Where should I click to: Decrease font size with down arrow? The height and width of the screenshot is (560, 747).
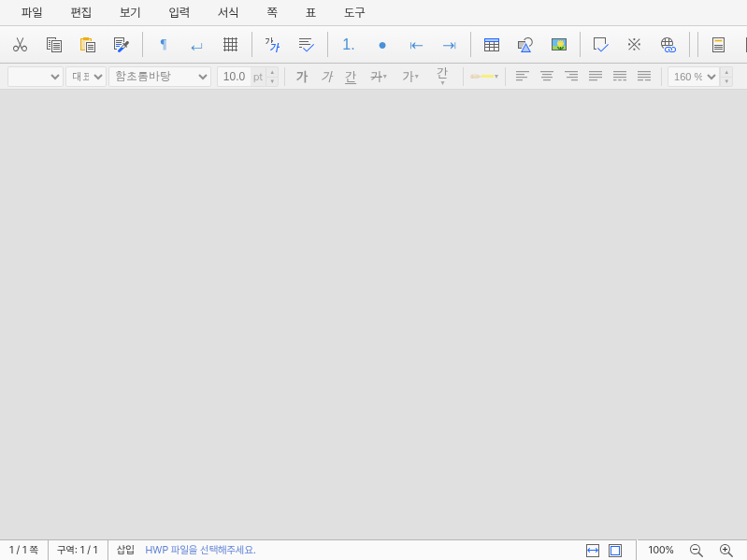pos(272,81)
